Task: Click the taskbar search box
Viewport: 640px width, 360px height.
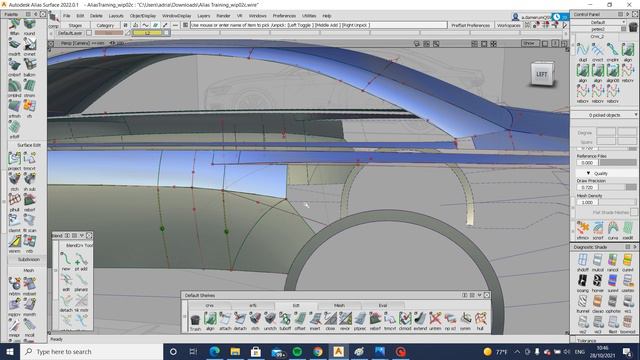Action: click(91, 351)
